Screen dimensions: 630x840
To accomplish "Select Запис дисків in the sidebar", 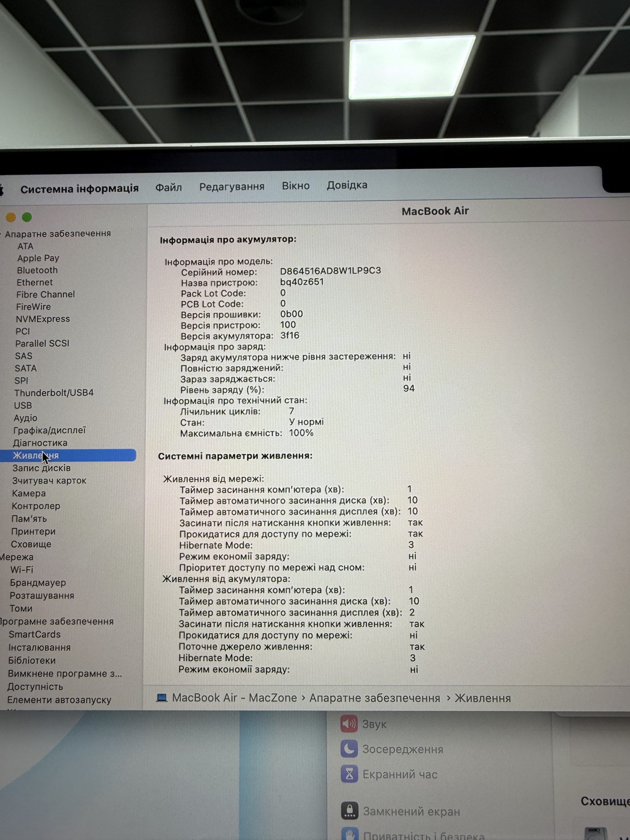I will pos(41,468).
